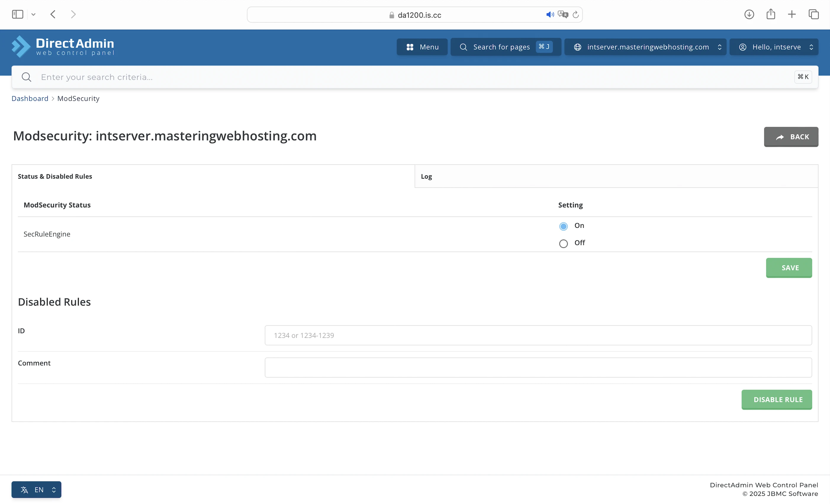Viewport: 830px width, 504px height.
Task: Open the Menu grid button
Action: click(x=422, y=47)
